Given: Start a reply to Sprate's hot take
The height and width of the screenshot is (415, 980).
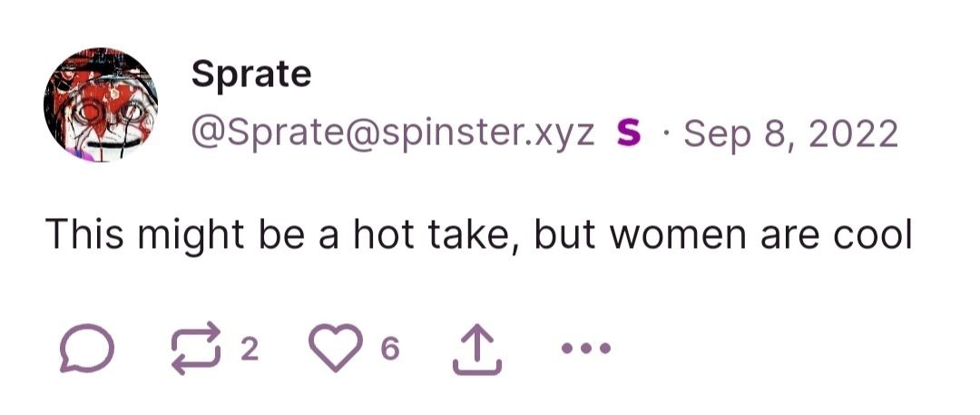Looking at the screenshot, I should pyautogui.click(x=87, y=348).
